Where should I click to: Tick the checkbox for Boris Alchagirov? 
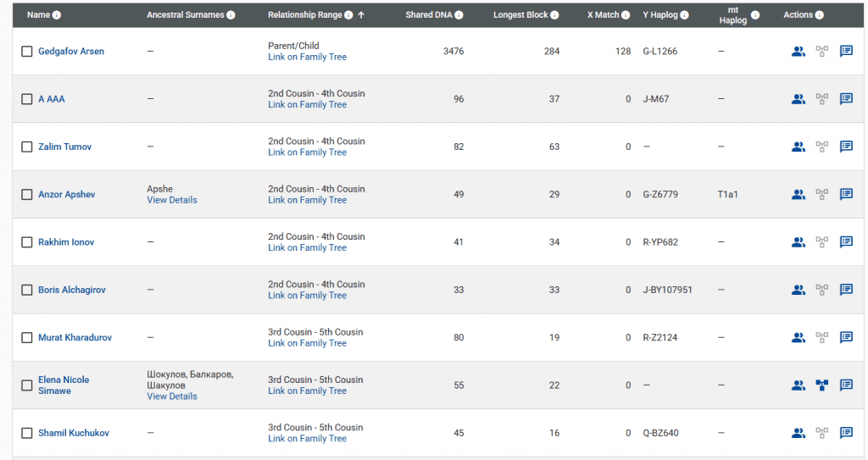[27, 290]
